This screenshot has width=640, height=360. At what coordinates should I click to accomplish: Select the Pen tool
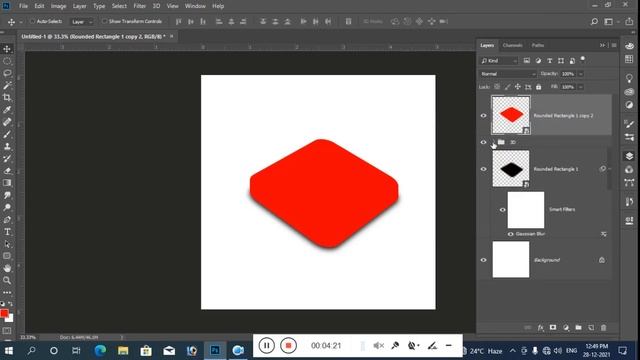tap(7, 220)
